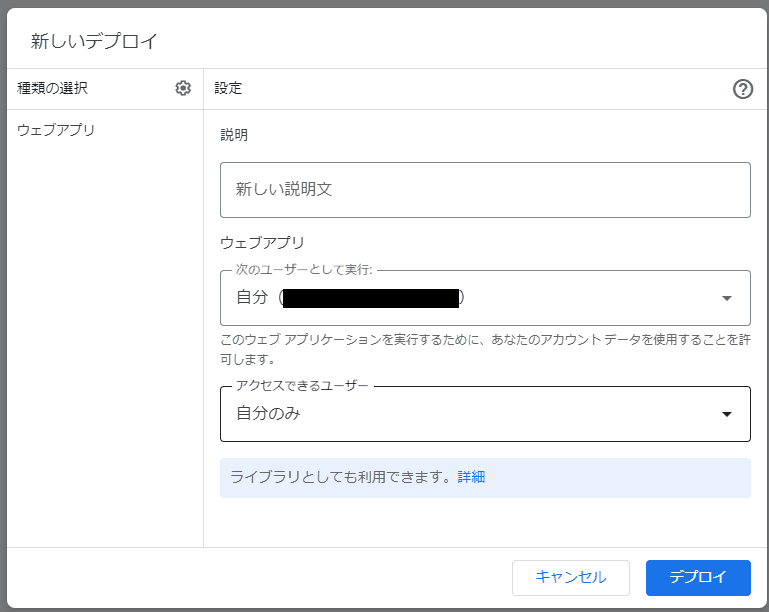Click the 設定 panel header

pyautogui.click(x=228, y=88)
